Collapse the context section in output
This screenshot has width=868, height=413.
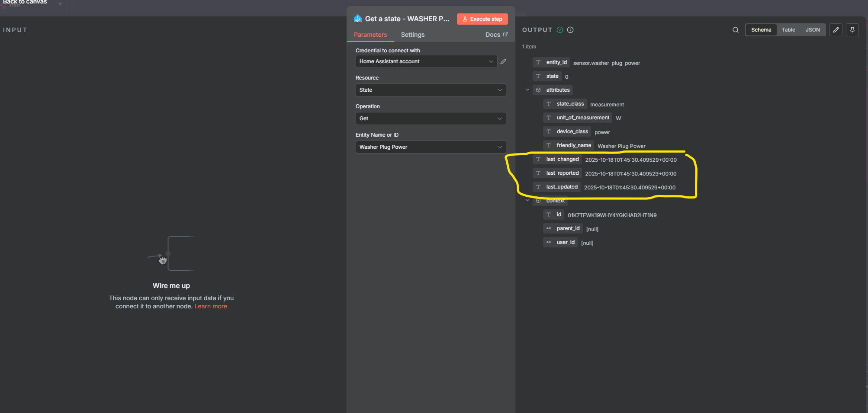(x=527, y=200)
